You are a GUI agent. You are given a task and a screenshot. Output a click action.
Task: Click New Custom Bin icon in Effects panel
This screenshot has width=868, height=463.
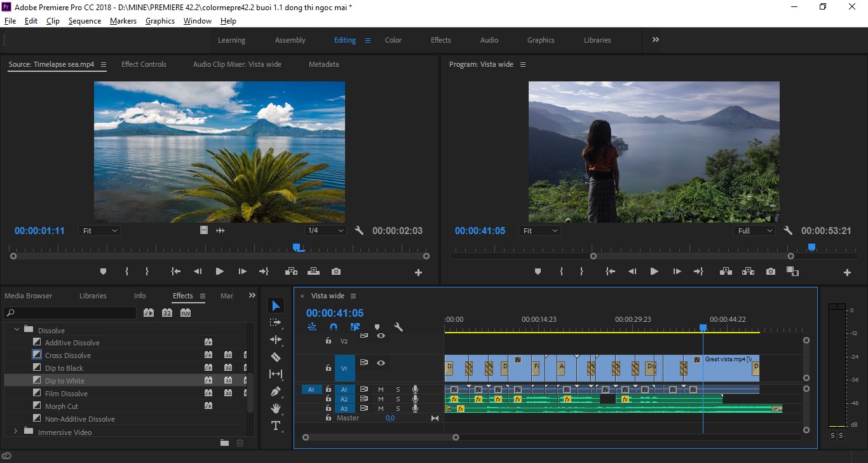pyautogui.click(x=224, y=443)
